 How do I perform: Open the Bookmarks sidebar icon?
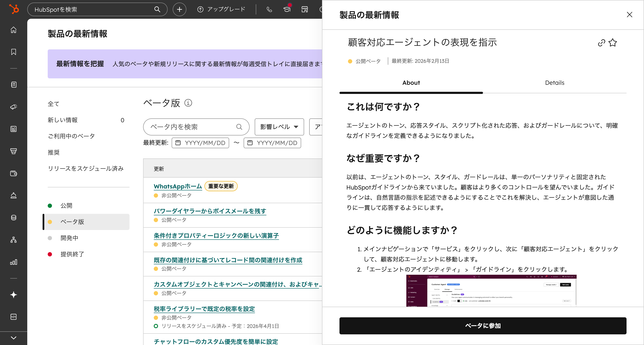click(x=13, y=52)
